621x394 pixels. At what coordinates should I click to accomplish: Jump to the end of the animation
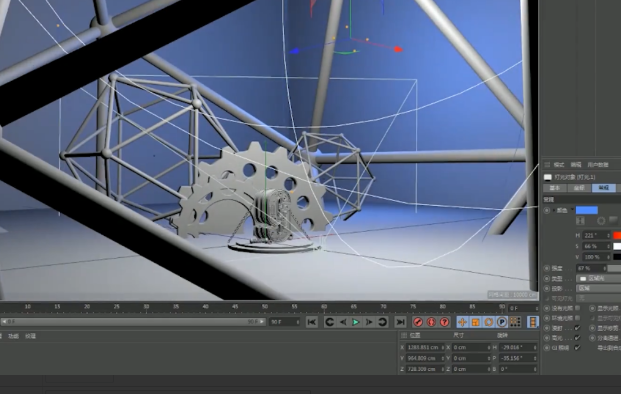[x=401, y=322]
